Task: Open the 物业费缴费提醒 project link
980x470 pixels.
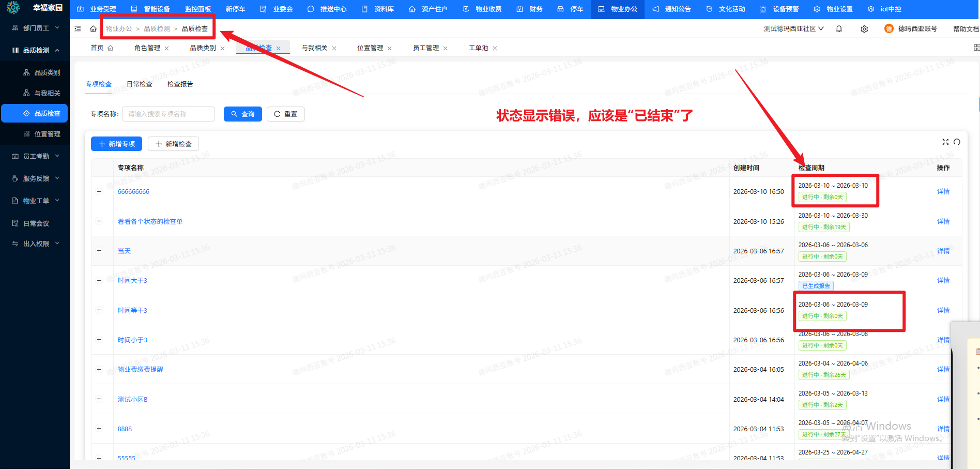Action: tap(140, 369)
